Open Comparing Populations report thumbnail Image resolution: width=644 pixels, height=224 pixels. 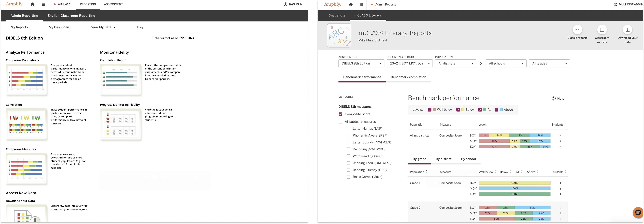click(27, 80)
